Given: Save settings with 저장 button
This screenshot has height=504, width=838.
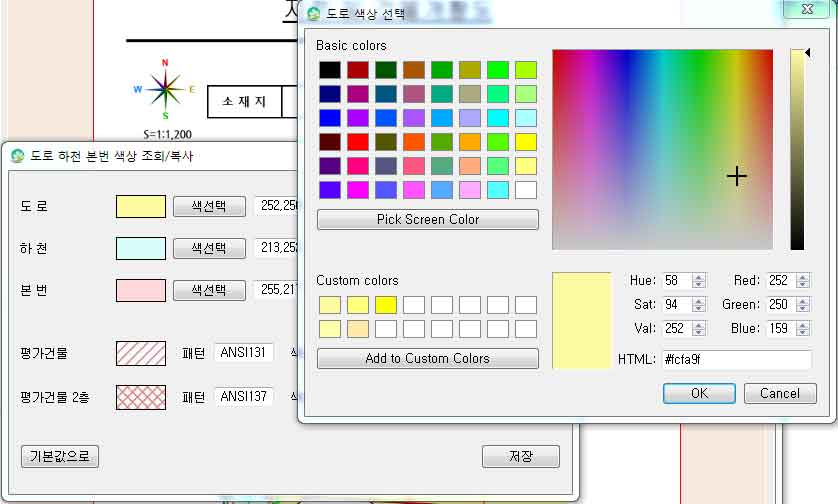Looking at the screenshot, I should [x=520, y=456].
